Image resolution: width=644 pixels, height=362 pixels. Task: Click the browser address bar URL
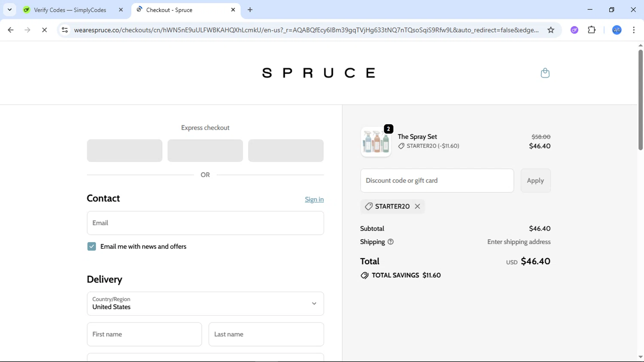point(306,30)
